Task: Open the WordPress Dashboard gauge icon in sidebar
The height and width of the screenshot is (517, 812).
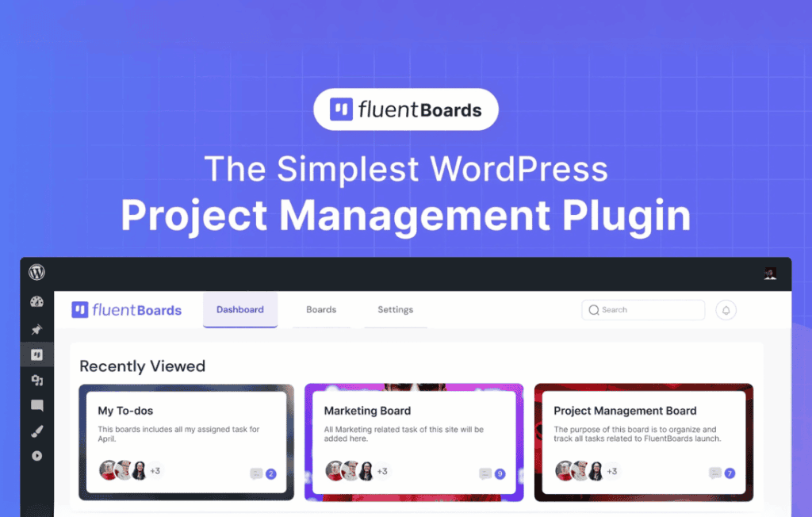Action: point(36,301)
